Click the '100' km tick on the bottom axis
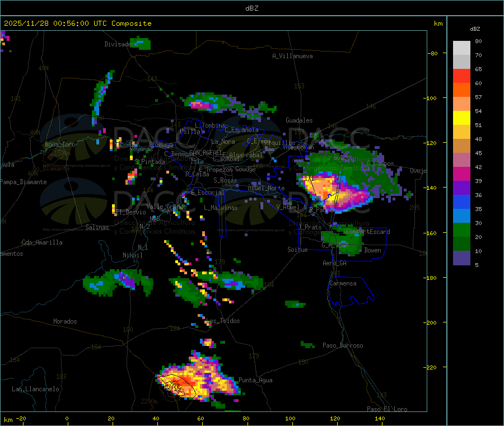Image resolution: width=504 pixels, height=426 pixels. point(290,418)
